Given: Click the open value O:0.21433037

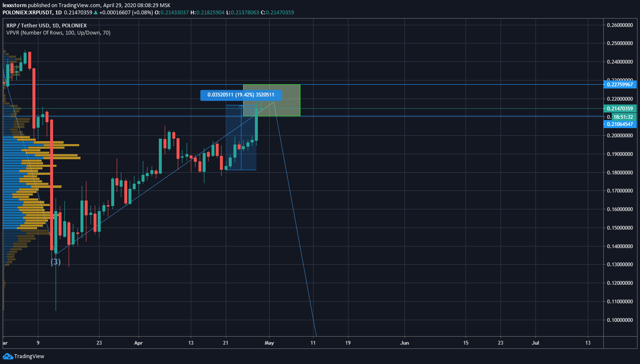Looking at the screenshot, I should click(x=172, y=13).
